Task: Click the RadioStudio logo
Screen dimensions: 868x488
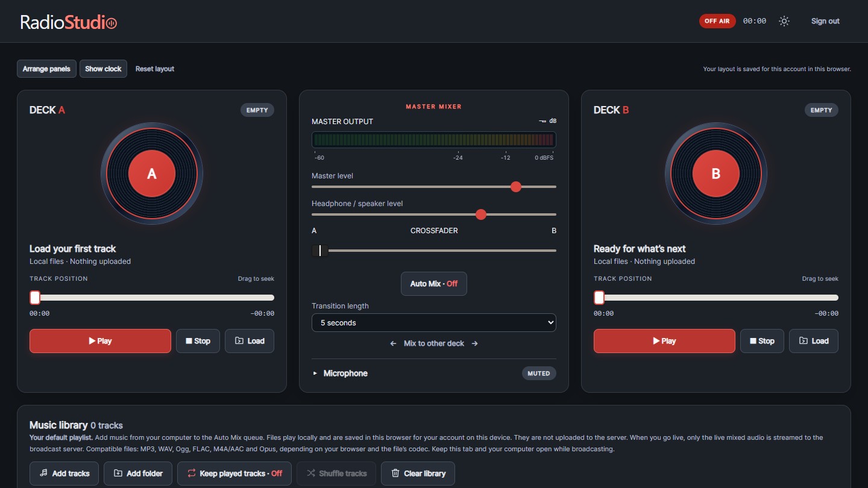Action: coord(69,22)
